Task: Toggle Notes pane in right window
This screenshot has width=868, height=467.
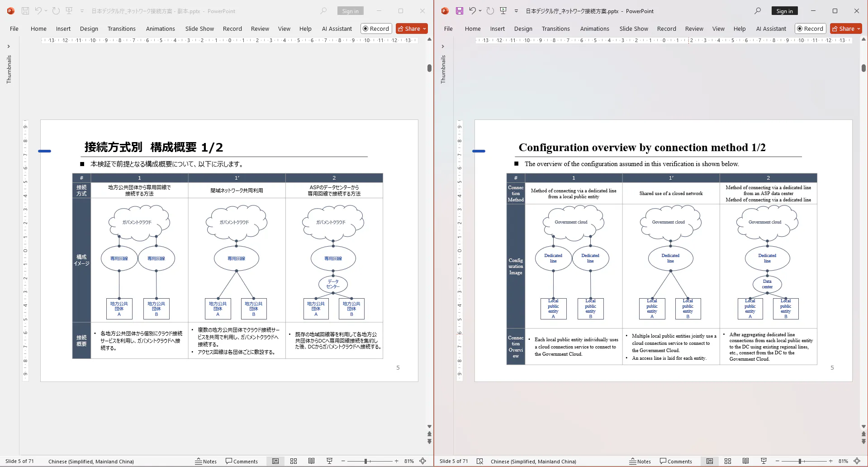Action: pyautogui.click(x=640, y=462)
